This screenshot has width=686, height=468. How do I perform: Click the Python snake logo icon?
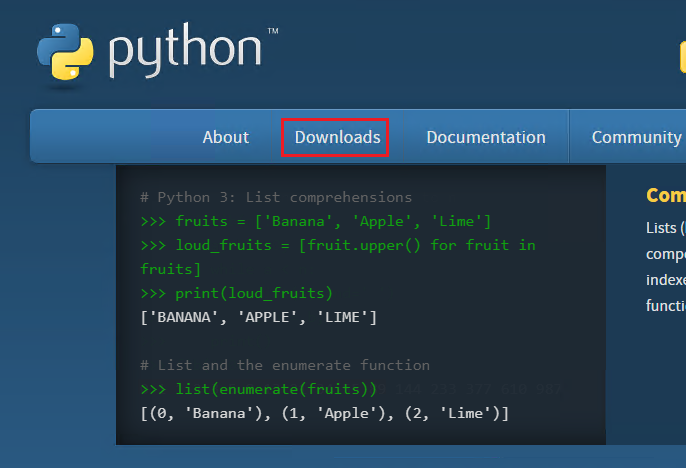point(65,52)
